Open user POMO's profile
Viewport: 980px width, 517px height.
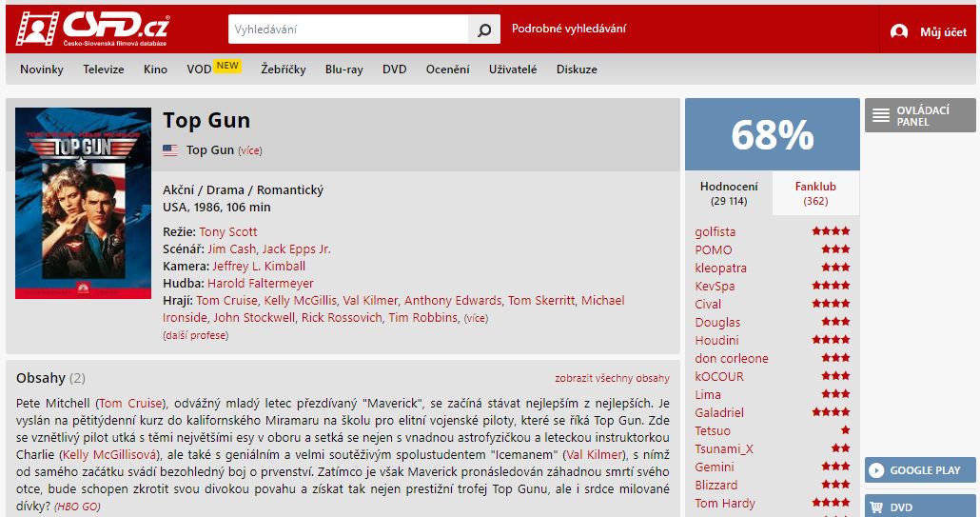click(714, 250)
